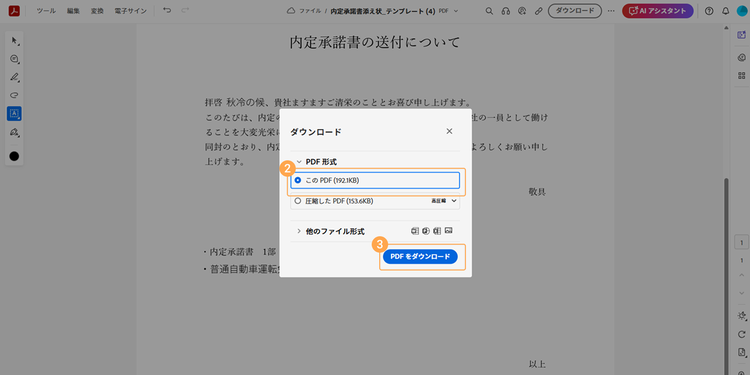Click the current page number box
The height and width of the screenshot is (375, 750).
pos(742,243)
